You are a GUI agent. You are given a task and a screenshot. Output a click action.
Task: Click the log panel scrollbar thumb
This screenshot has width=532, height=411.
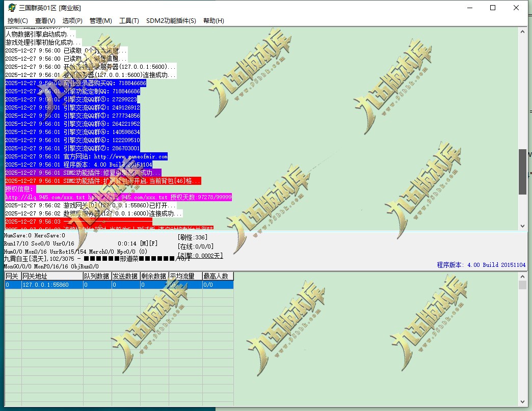[x=522, y=172]
